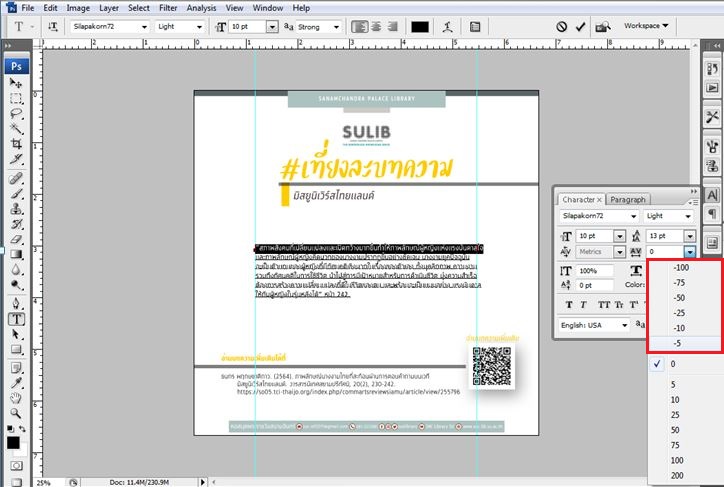Open the Analysis menu

[x=201, y=8]
